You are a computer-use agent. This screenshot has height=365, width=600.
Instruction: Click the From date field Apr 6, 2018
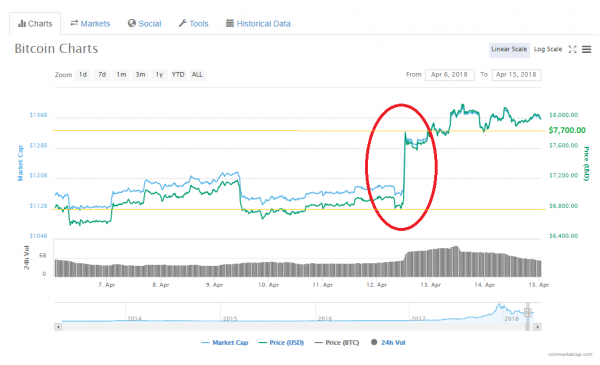coord(450,75)
